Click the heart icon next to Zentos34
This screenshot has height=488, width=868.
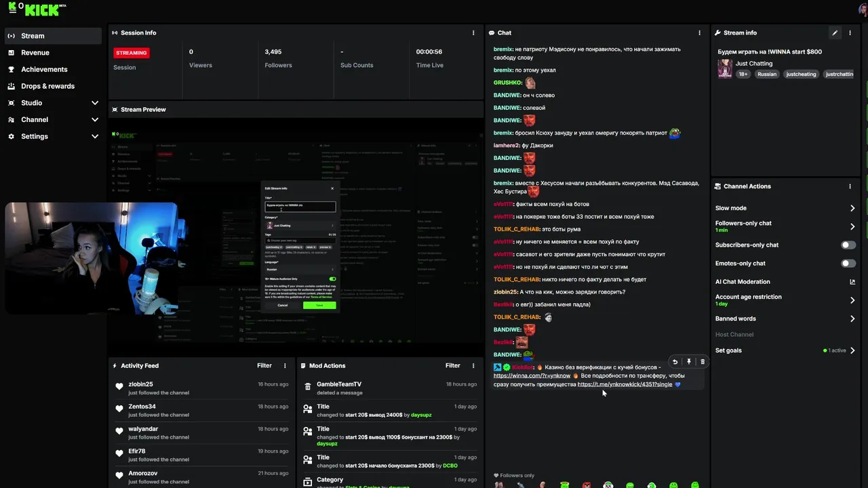pos(119,409)
